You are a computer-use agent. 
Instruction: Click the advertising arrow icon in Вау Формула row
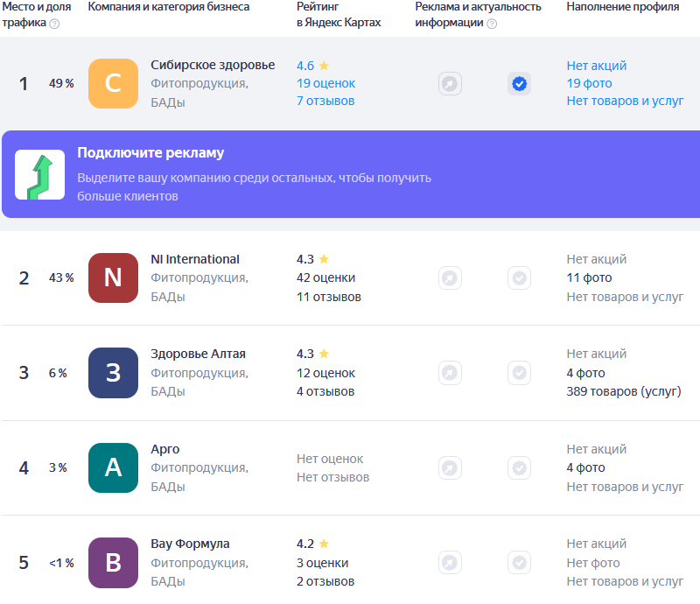[450, 563]
